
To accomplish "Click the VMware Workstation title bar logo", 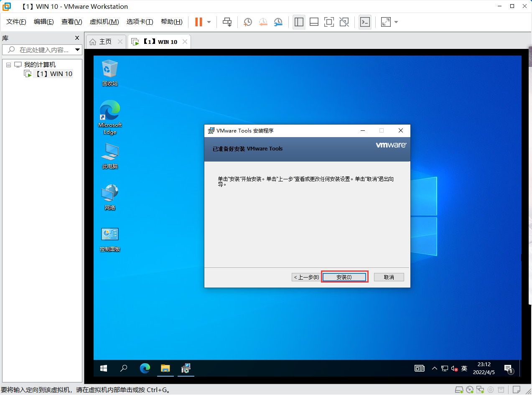I will click(x=7, y=6).
